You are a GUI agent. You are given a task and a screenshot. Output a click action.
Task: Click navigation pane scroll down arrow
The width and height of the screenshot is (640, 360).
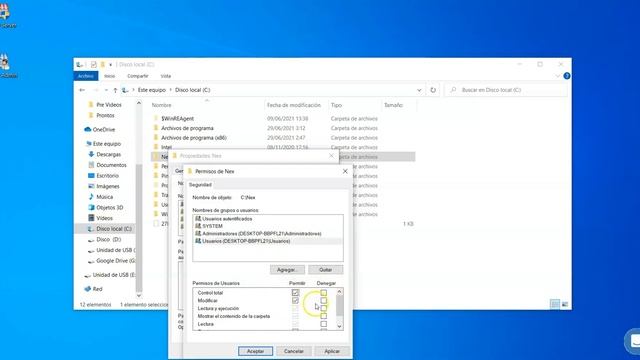click(139, 296)
